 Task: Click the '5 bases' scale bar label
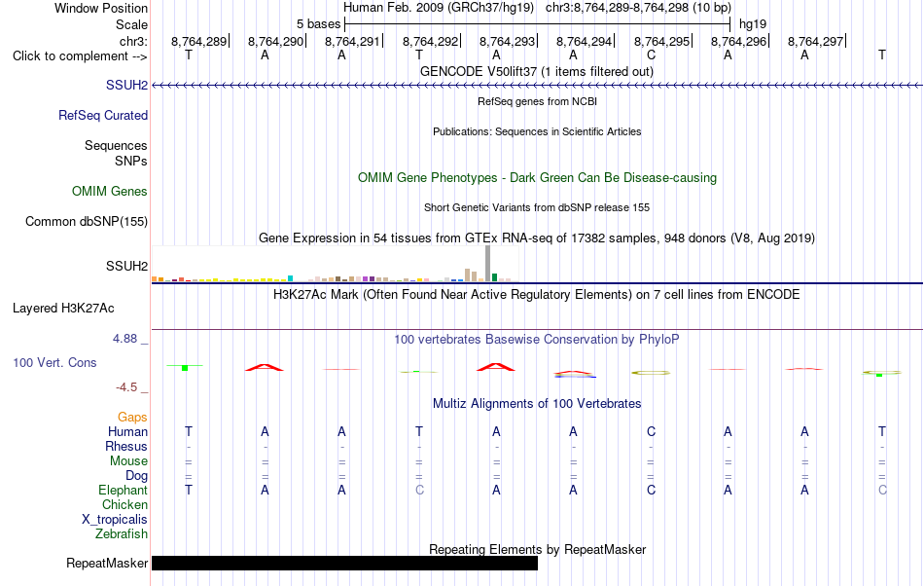(x=318, y=24)
